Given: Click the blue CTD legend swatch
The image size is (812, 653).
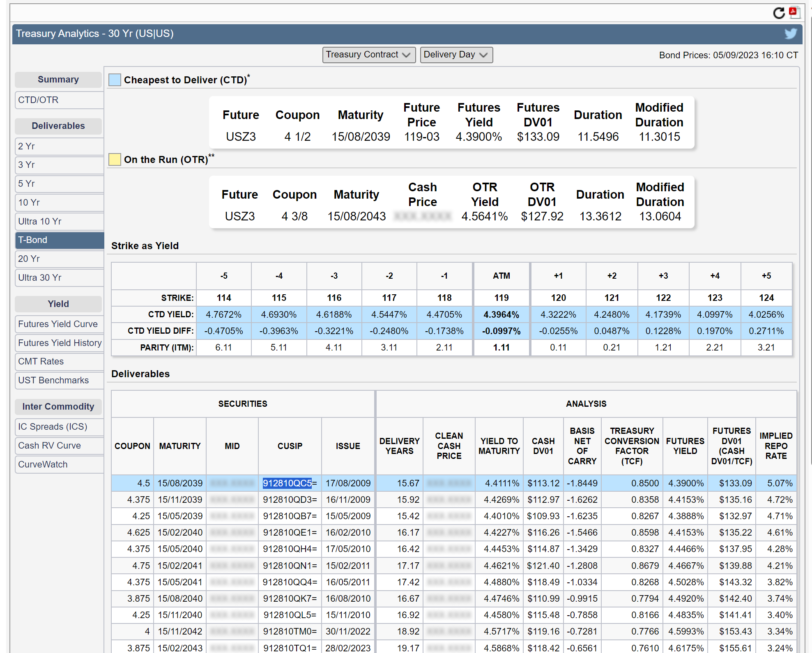Looking at the screenshot, I should [115, 80].
